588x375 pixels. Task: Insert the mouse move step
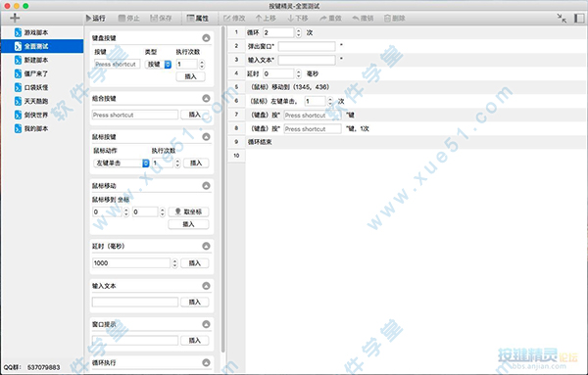click(x=188, y=224)
